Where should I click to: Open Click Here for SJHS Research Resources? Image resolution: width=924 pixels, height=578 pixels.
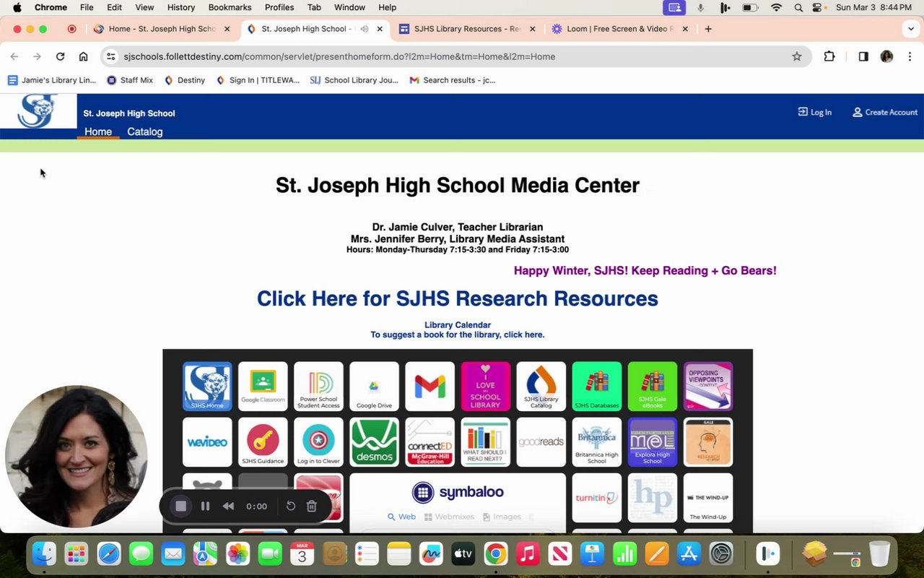pyautogui.click(x=458, y=298)
